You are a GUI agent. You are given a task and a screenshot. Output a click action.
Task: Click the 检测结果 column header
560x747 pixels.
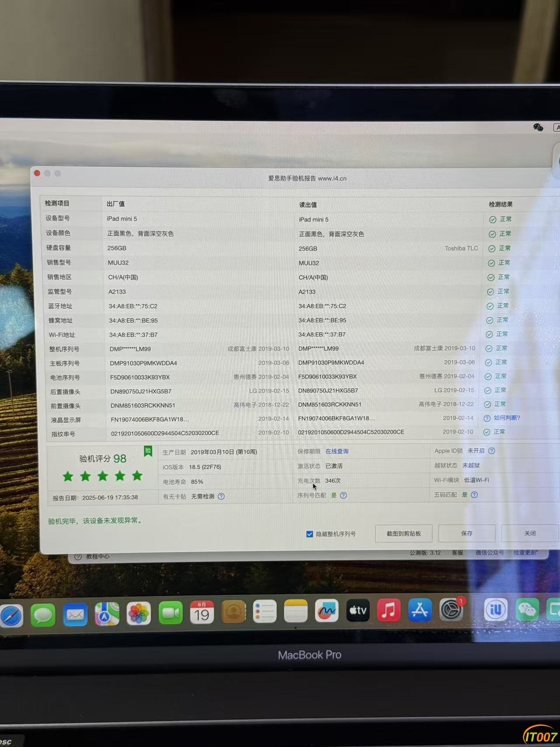click(x=501, y=204)
